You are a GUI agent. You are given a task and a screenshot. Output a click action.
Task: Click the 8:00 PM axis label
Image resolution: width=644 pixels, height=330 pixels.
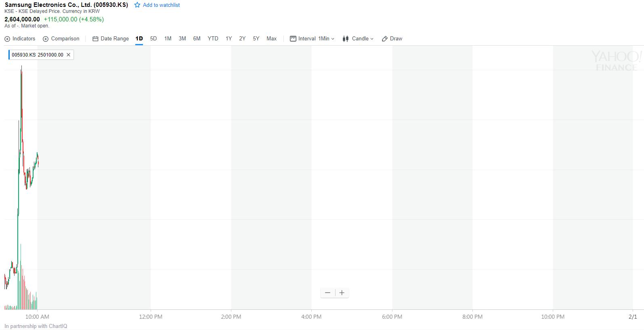coord(472,317)
